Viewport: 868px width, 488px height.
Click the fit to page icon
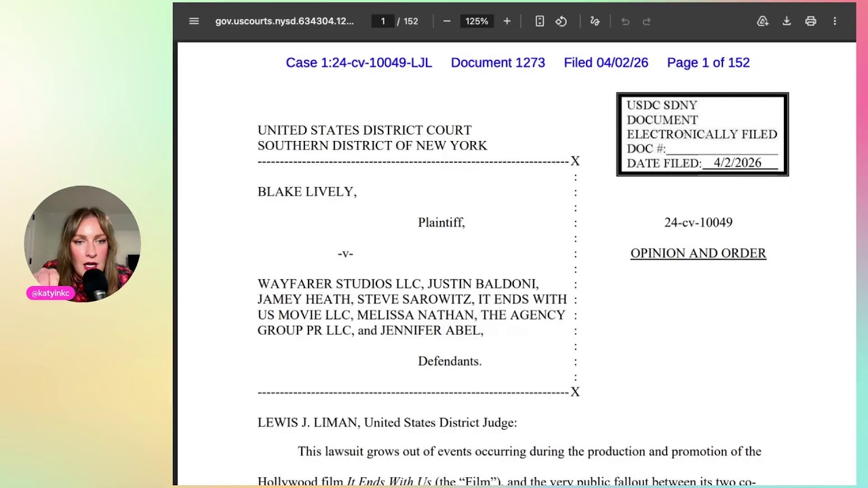tap(540, 21)
